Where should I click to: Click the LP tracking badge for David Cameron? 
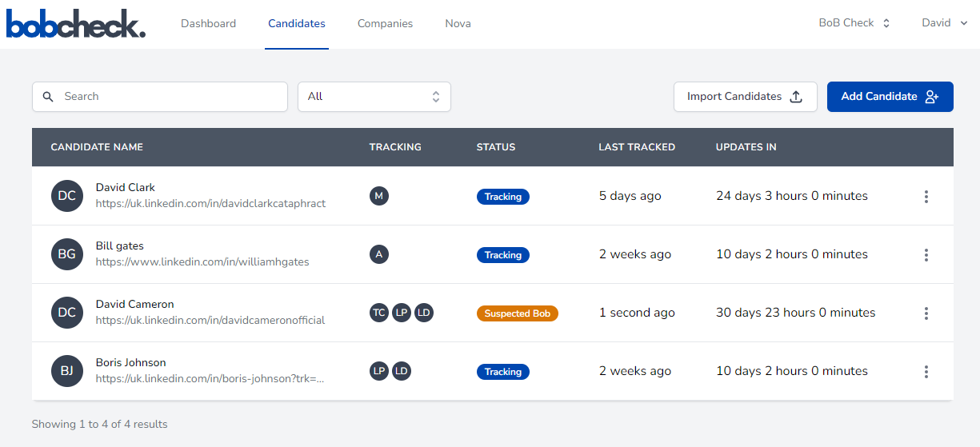pyautogui.click(x=402, y=313)
